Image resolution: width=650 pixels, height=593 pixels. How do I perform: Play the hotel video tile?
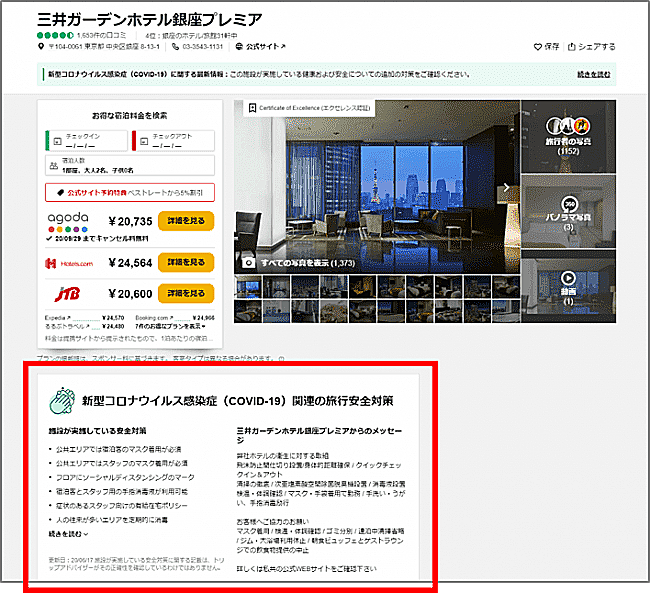(568, 283)
